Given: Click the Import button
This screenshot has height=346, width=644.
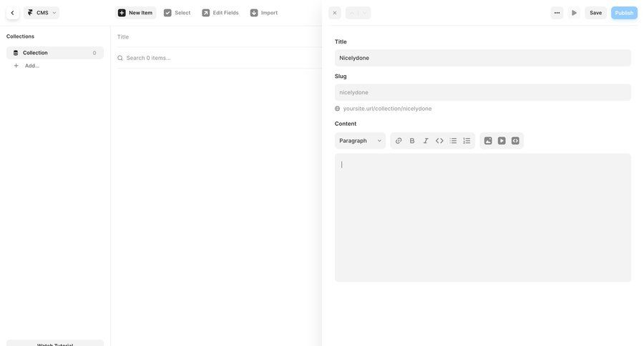Looking at the screenshot, I should click(264, 13).
